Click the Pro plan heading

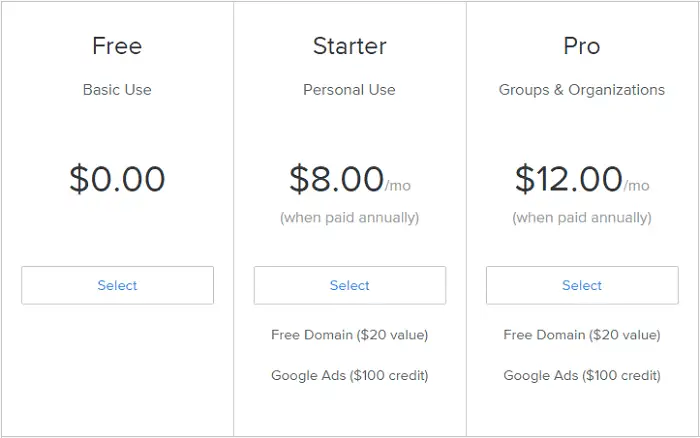[582, 46]
